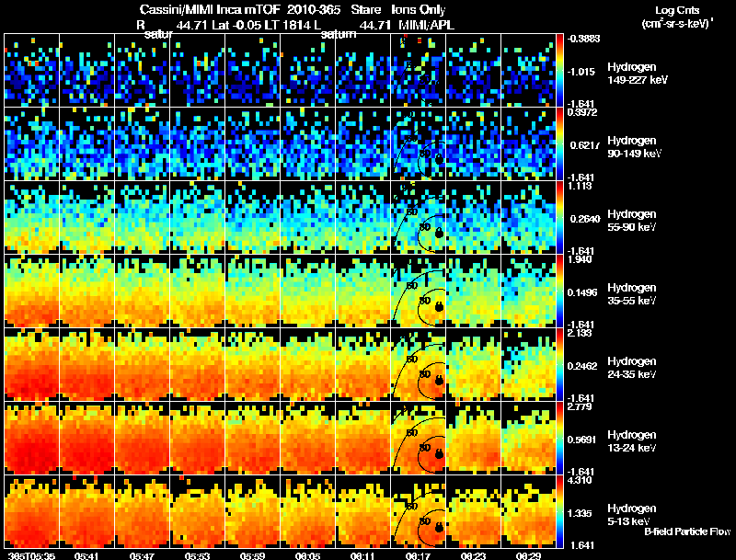Click the 2.133 color scale value
This screenshot has width=736, height=560.
coord(580,333)
